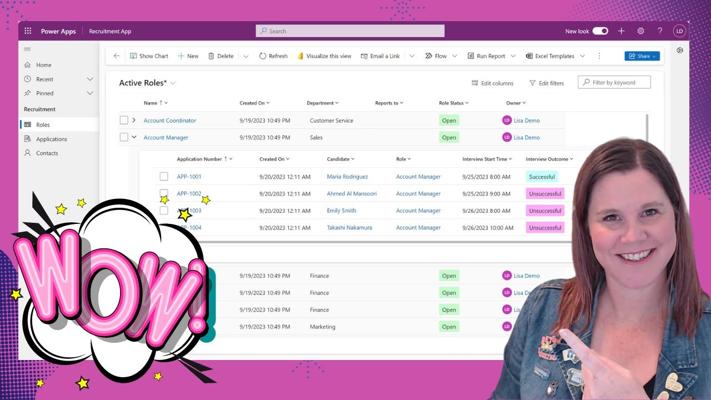Open the APP-1001 application link

[x=189, y=176]
